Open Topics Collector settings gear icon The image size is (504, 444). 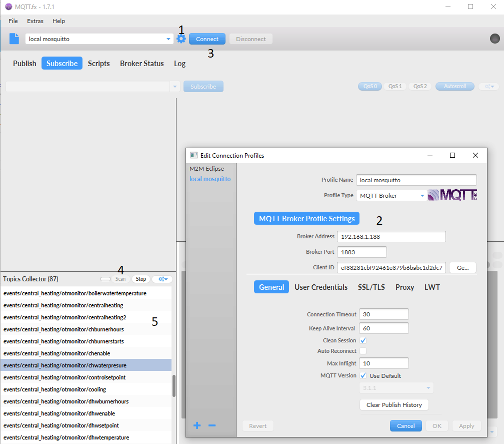click(x=162, y=279)
